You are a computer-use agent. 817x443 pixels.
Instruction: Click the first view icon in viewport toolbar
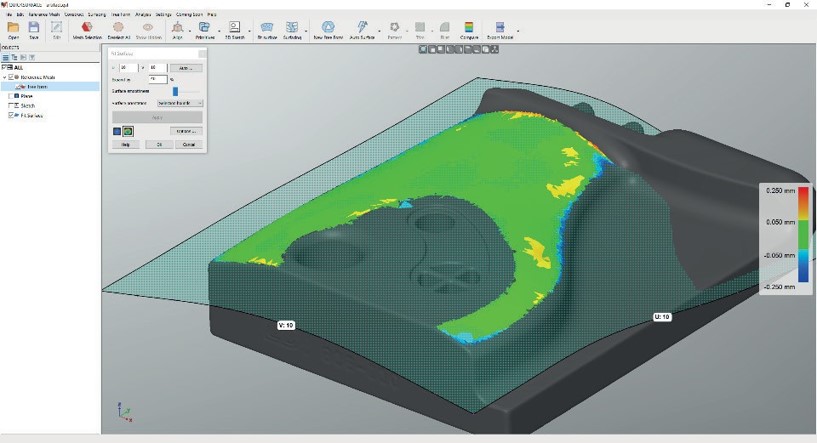pos(423,49)
